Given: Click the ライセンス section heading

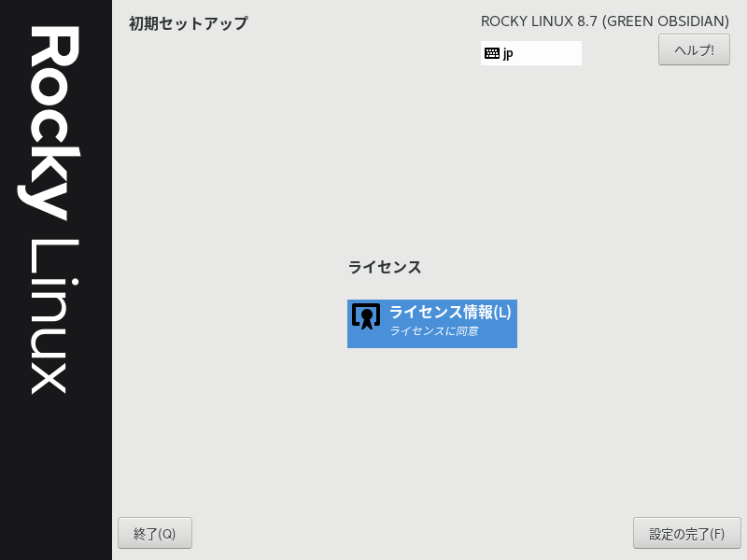Looking at the screenshot, I should coord(385,267).
